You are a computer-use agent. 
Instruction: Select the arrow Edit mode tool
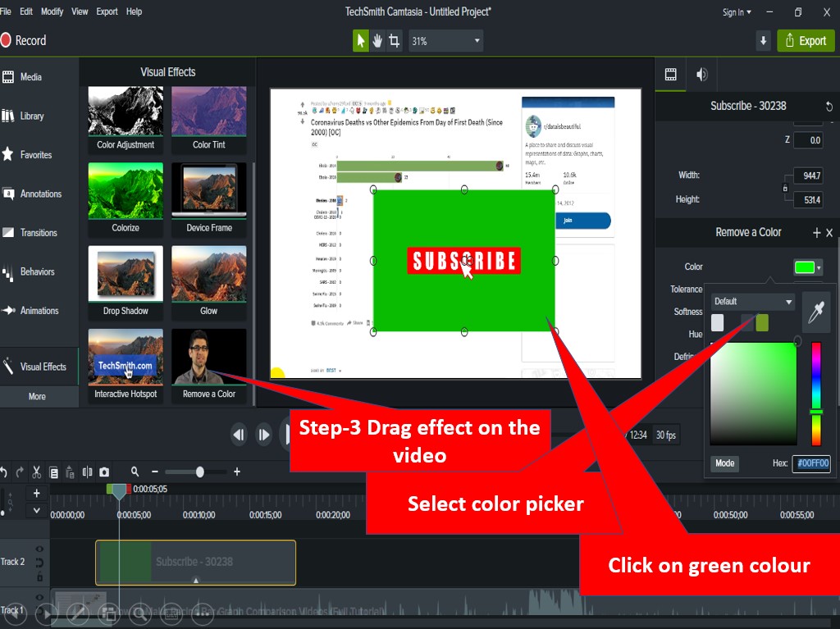(x=361, y=41)
